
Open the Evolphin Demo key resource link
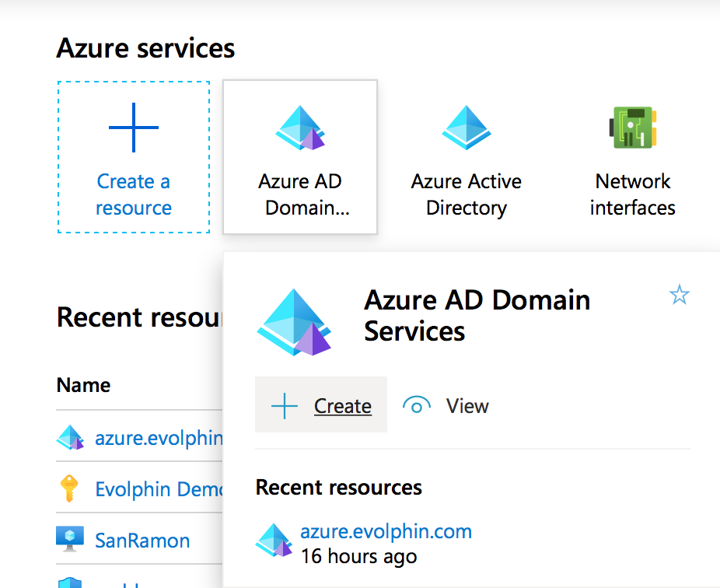tap(159, 489)
